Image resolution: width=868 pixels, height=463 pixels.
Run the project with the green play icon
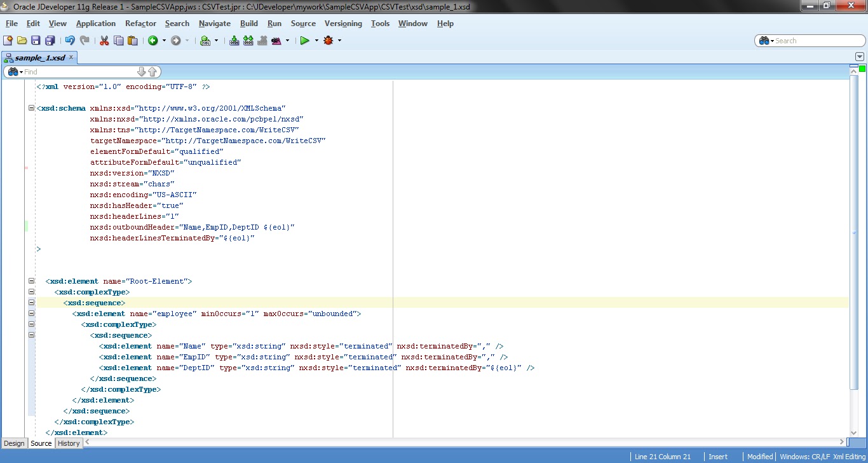tap(306, 40)
